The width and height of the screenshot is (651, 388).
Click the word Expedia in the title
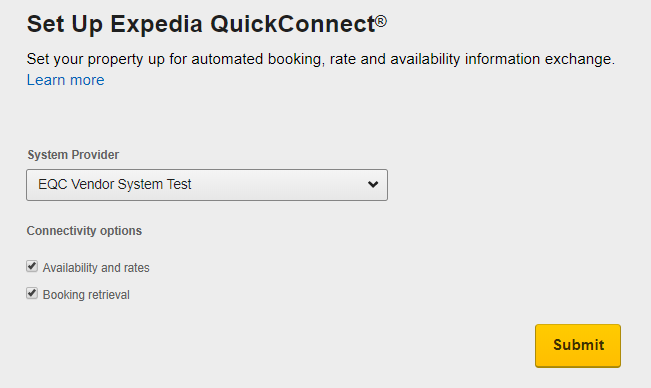coord(156,24)
